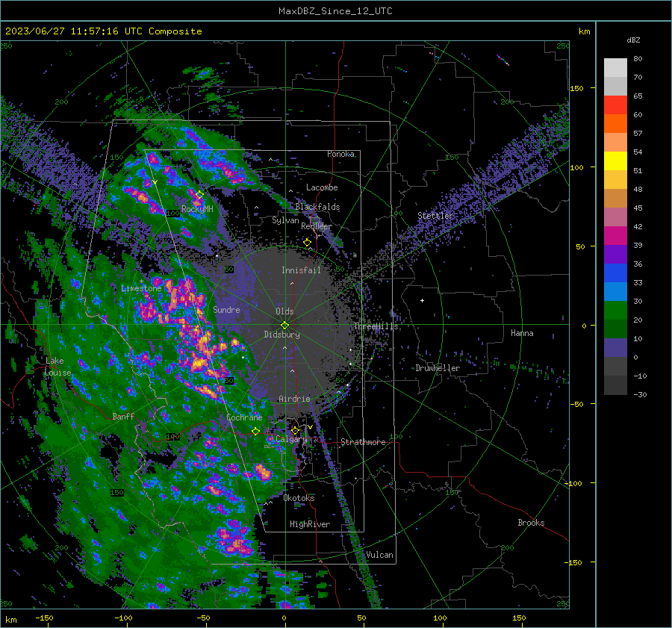Choose the purple 36 dBZ legend swatch

615,255
